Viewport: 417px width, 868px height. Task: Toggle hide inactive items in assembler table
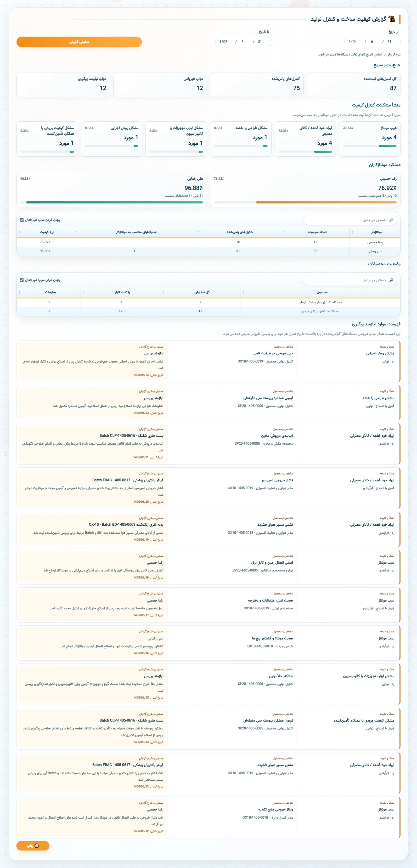[x=22, y=220]
